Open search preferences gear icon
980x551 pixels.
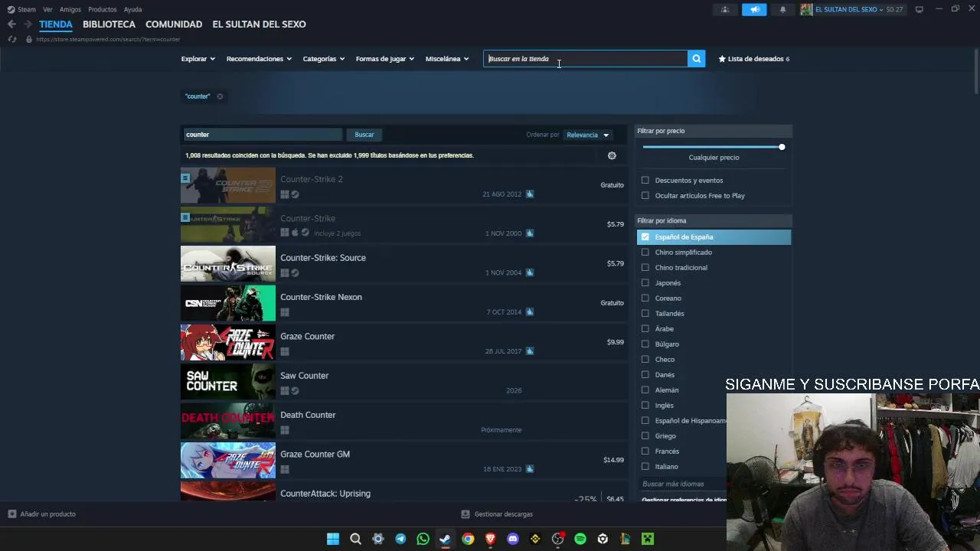pyautogui.click(x=612, y=155)
